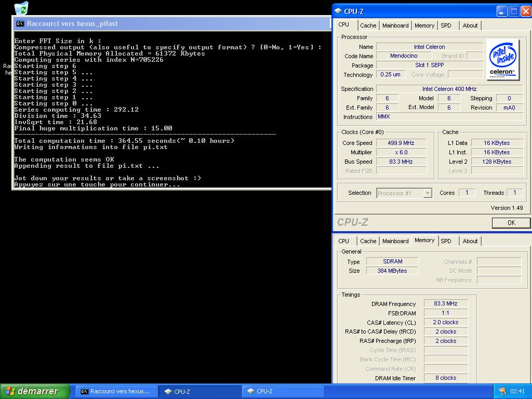Click the Intel Celeron name field
Screen dimensions: 532x399
pyautogui.click(x=430, y=47)
